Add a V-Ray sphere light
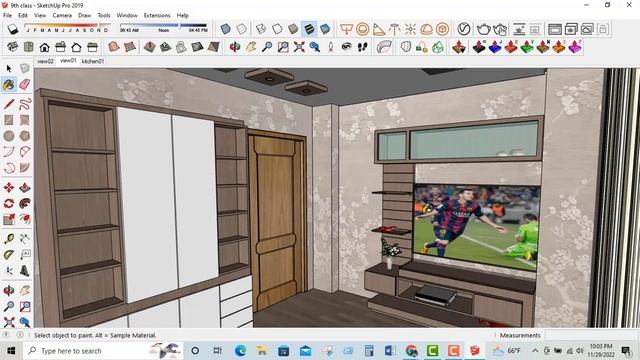Viewport: 640px width, 360px height. 362,29
